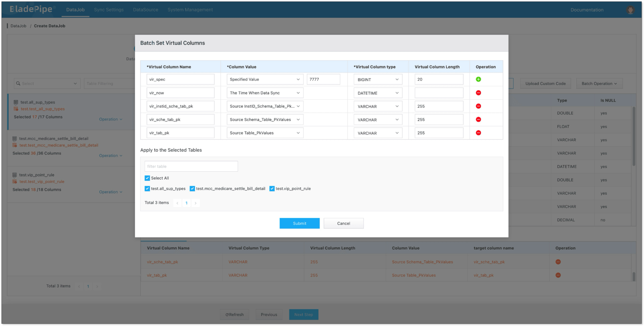
Task: Remove the vir_sche_tab_pk row in the dialog
Action: coord(478,119)
